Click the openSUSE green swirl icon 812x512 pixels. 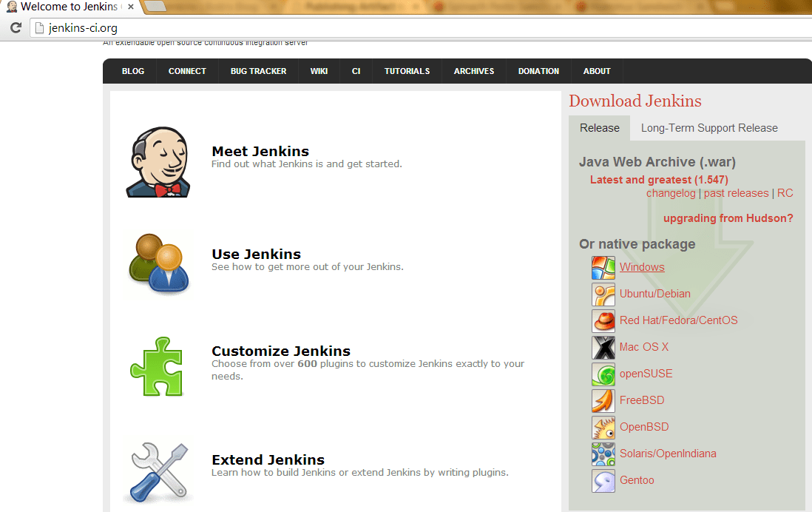pyautogui.click(x=603, y=374)
